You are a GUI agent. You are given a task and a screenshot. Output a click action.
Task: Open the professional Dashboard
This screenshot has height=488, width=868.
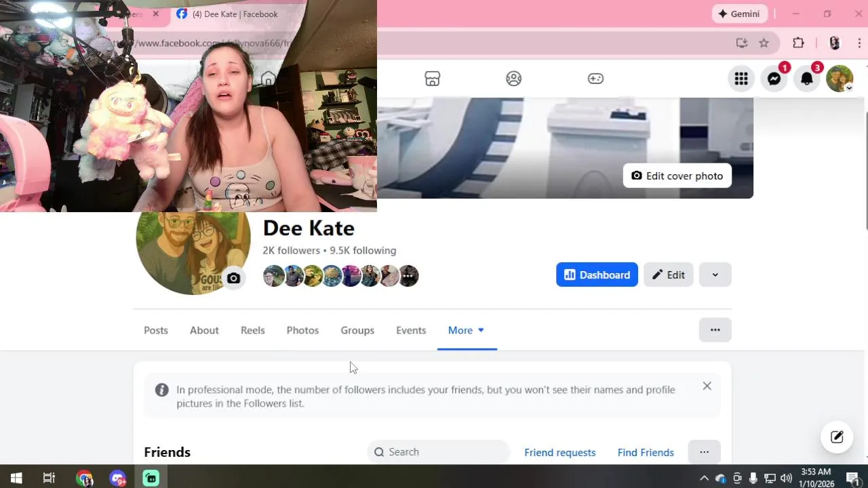(x=597, y=274)
